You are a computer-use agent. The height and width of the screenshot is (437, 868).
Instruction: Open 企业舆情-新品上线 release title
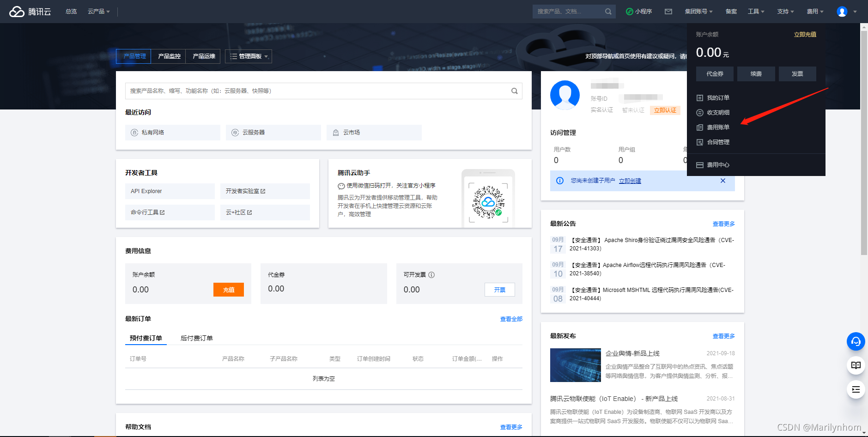click(632, 353)
